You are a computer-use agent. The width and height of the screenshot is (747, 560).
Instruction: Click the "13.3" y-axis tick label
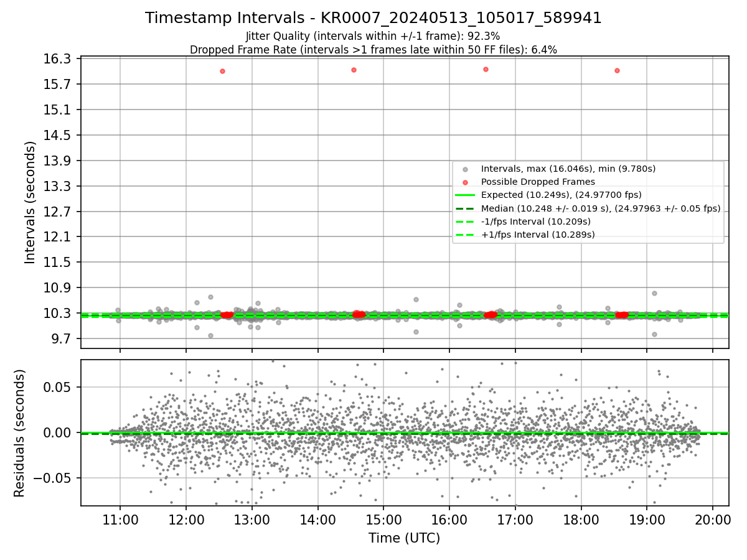coord(59,187)
